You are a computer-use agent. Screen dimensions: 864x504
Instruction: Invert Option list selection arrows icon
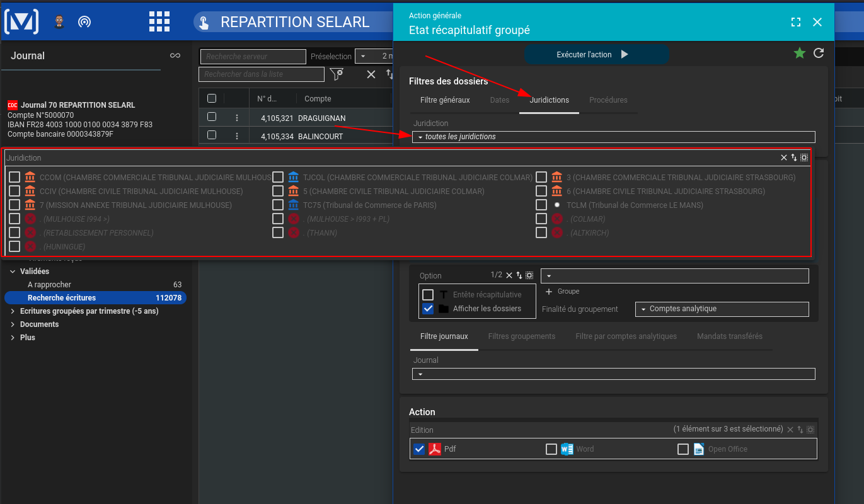tap(519, 275)
